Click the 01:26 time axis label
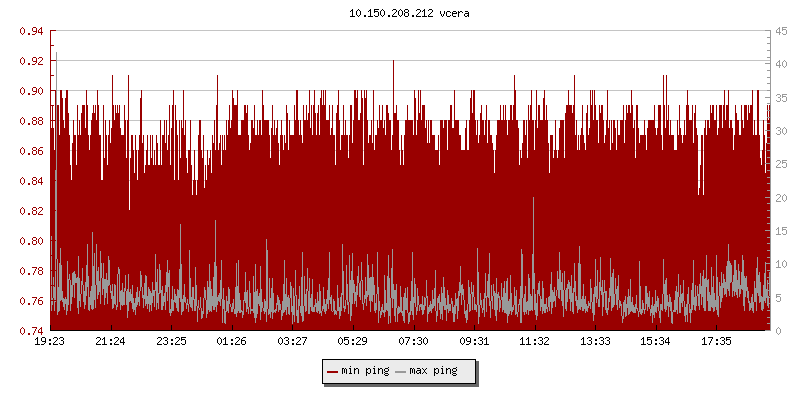The image size is (800, 400). click(232, 342)
